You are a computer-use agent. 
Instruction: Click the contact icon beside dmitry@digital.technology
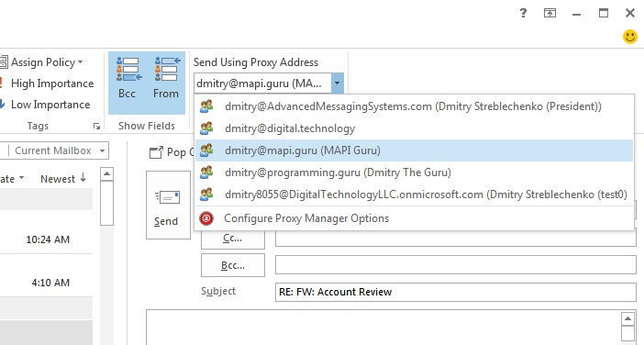coord(206,128)
